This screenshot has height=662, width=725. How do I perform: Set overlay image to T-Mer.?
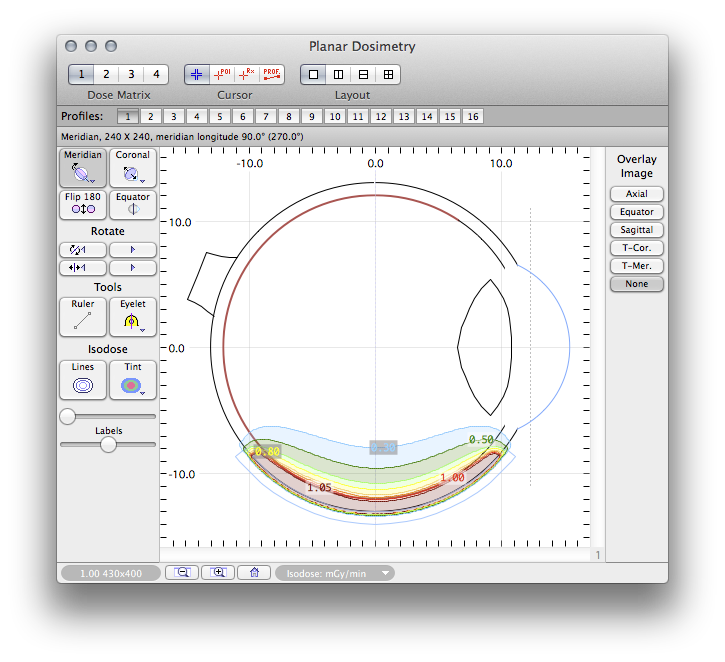coord(637,266)
